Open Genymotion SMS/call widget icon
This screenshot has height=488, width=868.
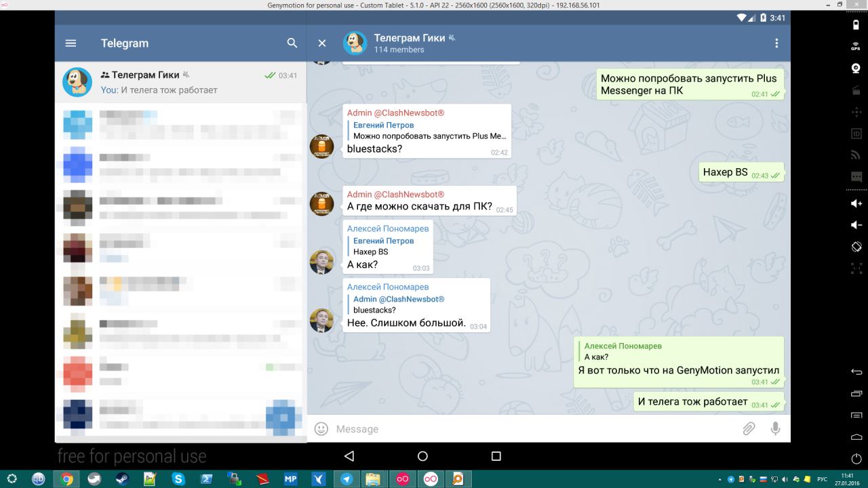tap(856, 176)
